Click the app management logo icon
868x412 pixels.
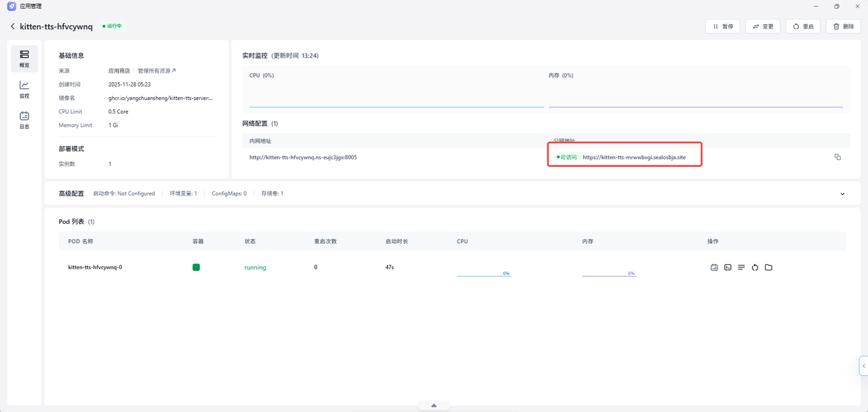[x=11, y=6]
